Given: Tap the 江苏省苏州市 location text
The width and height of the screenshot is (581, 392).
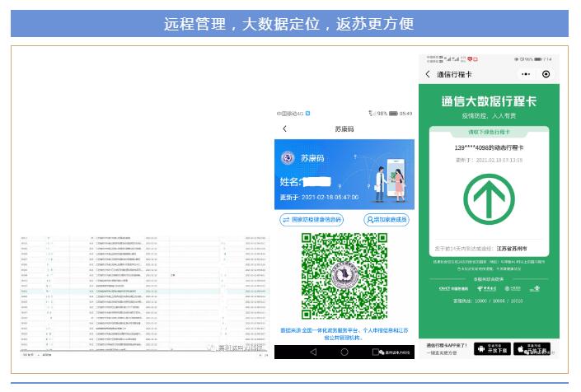Looking at the screenshot, I should [512, 249].
